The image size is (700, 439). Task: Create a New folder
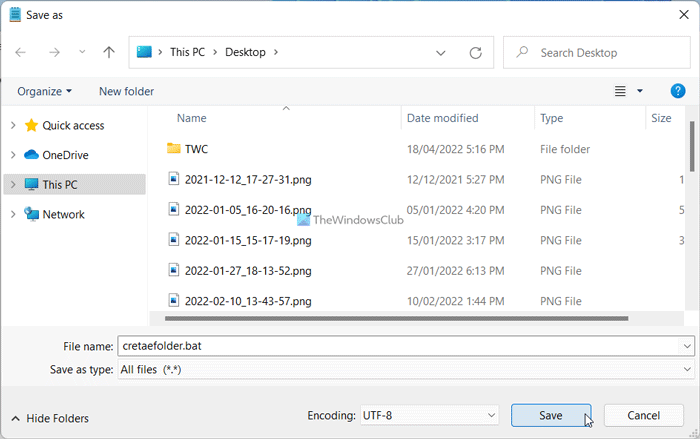coord(126,92)
